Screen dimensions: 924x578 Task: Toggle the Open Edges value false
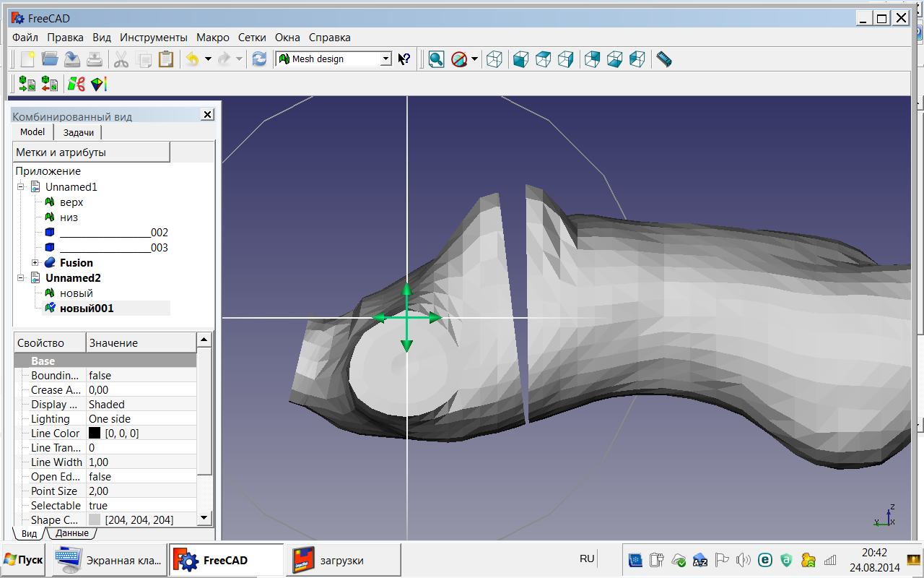click(100, 477)
